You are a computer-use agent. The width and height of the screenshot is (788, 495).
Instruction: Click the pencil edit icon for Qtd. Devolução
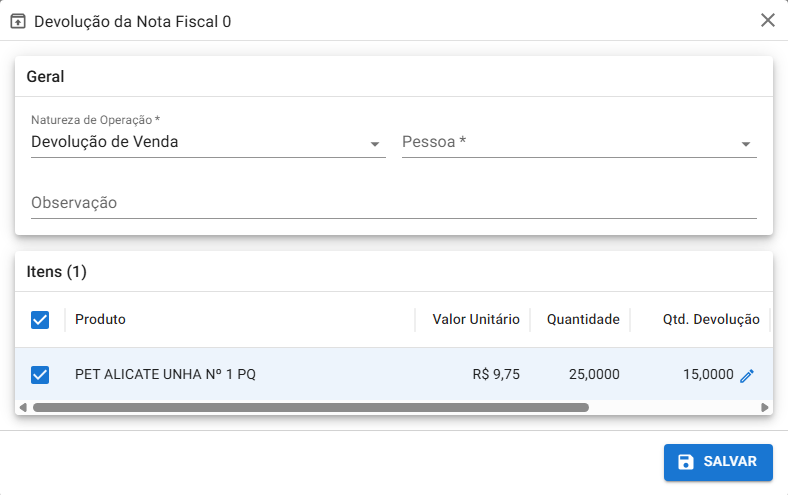[x=747, y=375]
